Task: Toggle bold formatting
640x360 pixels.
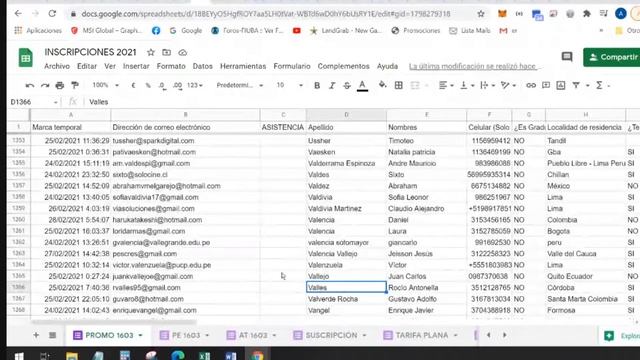Action: [x=317, y=85]
